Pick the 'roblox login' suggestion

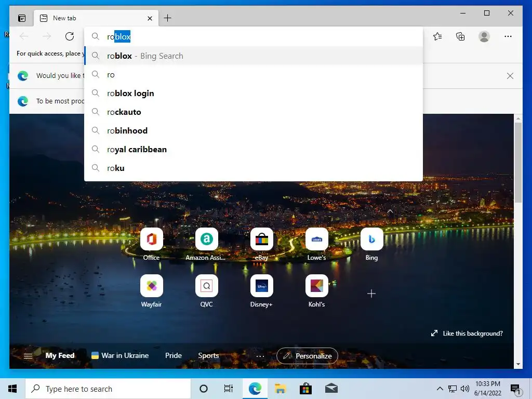point(254,94)
